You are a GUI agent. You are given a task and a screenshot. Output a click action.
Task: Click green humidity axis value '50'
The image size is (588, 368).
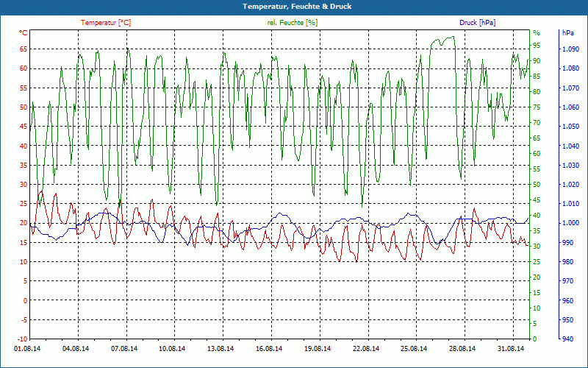point(537,185)
